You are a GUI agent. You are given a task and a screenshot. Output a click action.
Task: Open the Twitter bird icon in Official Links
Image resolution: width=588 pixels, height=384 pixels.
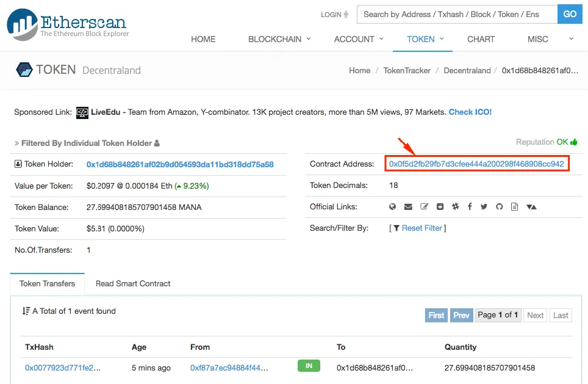pos(484,206)
